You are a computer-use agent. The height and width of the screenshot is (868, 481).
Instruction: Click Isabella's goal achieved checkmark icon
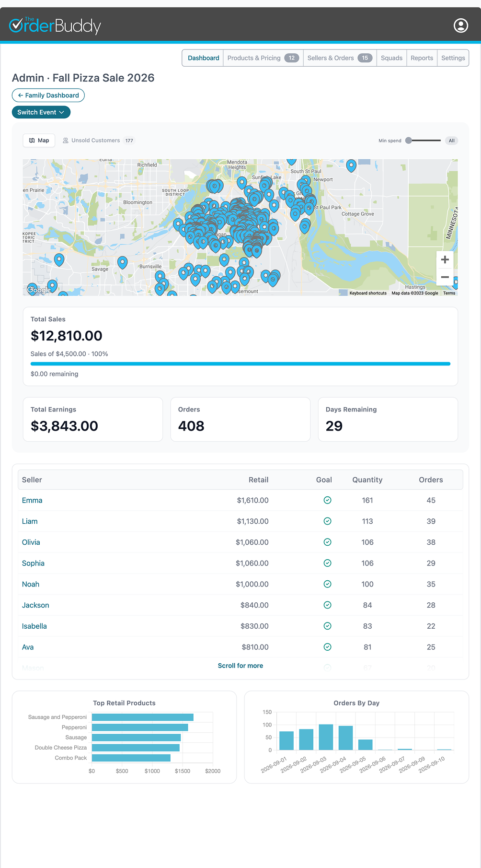point(327,626)
